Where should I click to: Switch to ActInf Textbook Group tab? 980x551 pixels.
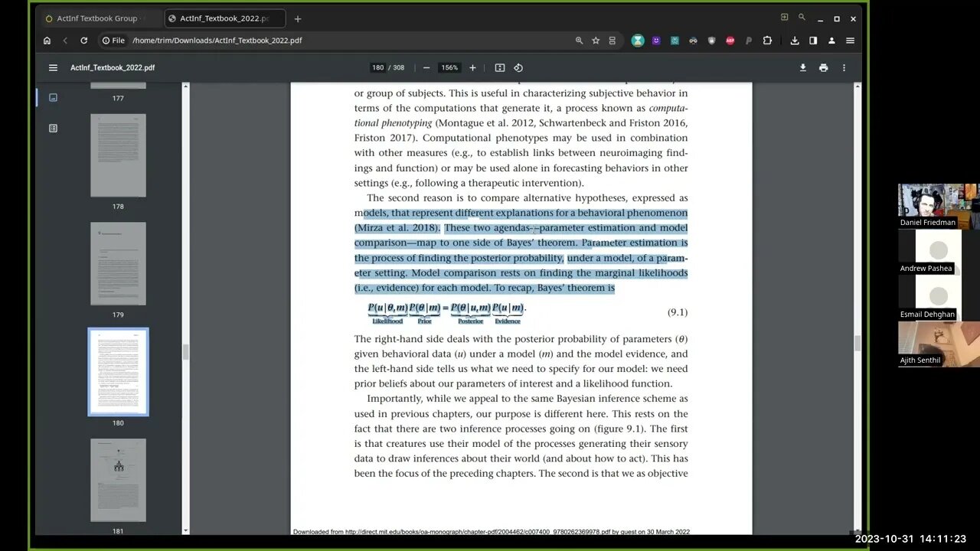click(x=96, y=18)
